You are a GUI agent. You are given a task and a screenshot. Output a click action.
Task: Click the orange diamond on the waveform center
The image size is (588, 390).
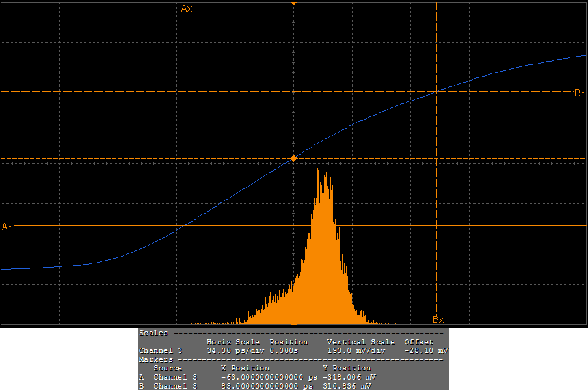point(293,158)
